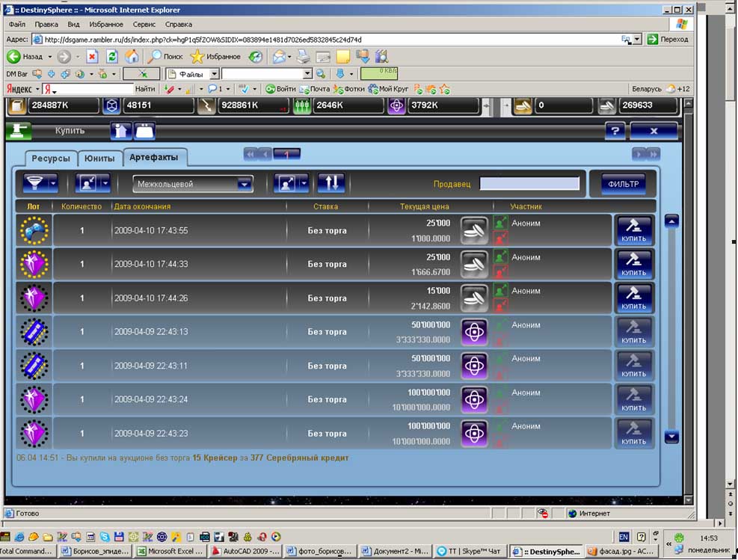Open the Межкольцевой dropdown

(x=244, y=184)
